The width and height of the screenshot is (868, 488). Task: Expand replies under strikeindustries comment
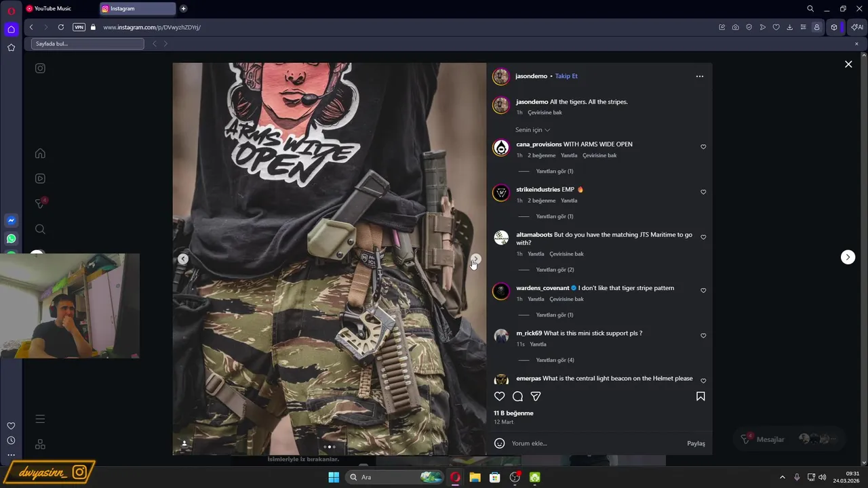(x=555, y=217)
